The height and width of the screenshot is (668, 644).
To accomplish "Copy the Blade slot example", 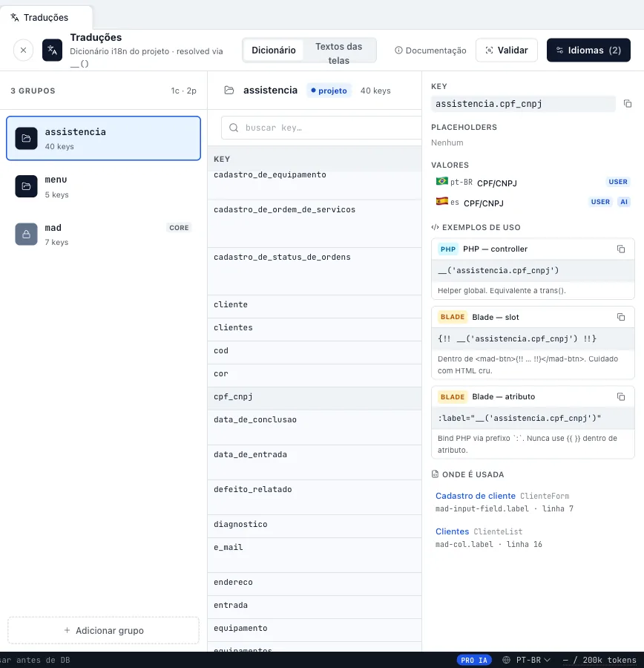I will pos(621,317).
